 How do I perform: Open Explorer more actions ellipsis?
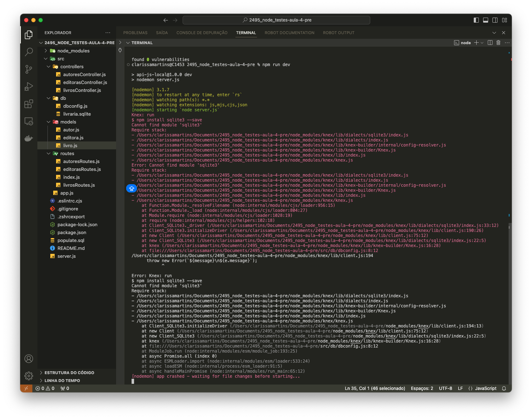coord(108,33)
